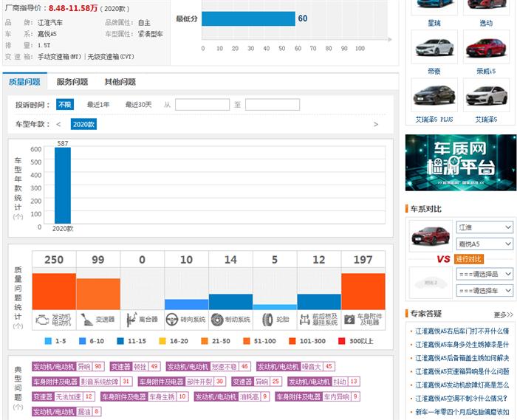
Task: Click the 变速器 无法加速 12 tag
Action: (x=64, y=396)
